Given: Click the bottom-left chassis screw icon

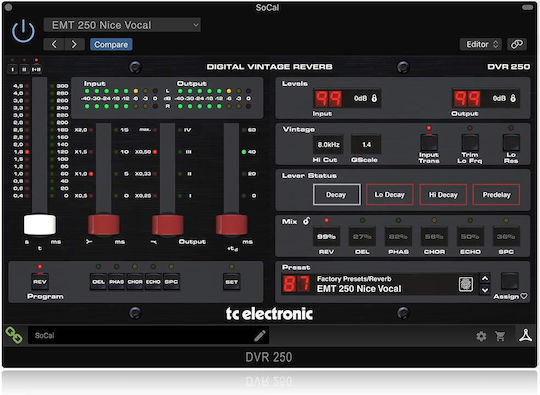Looking at the screenshot, I should coord(135,313).
